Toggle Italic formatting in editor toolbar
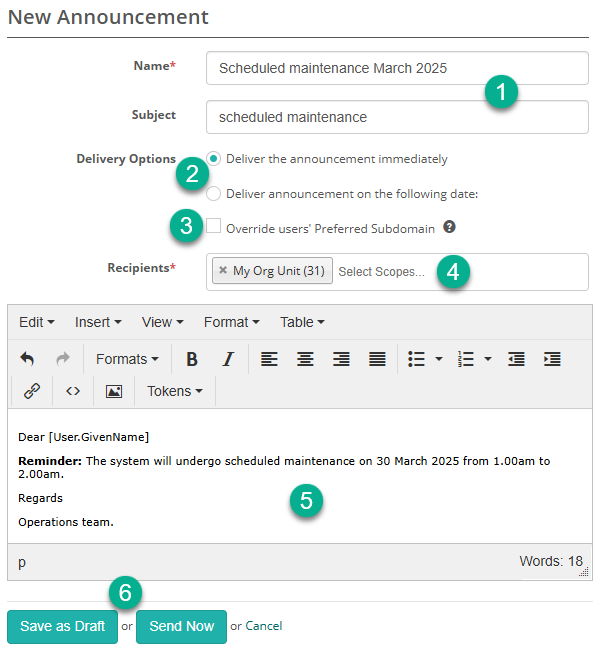 (227, 359)
